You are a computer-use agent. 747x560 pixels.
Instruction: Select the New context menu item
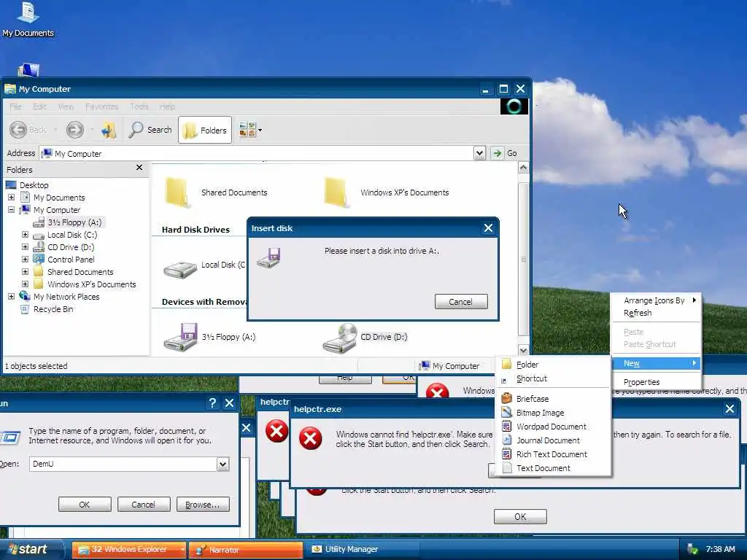coord(656,363)
